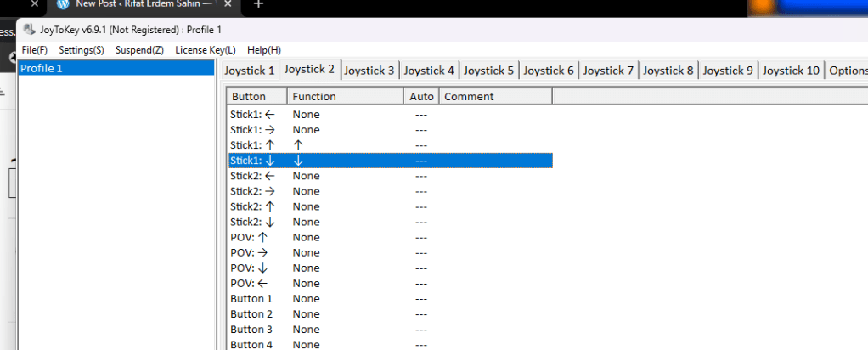
Task: Click the Button column header
Action: (x=256, y=96)
